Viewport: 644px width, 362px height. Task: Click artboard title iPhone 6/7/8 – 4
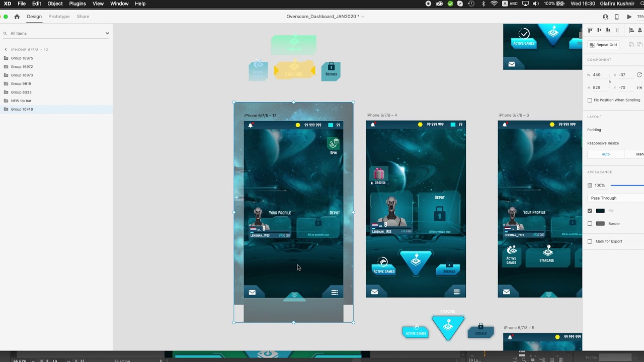pyautogui.click(x=381, y=115)
